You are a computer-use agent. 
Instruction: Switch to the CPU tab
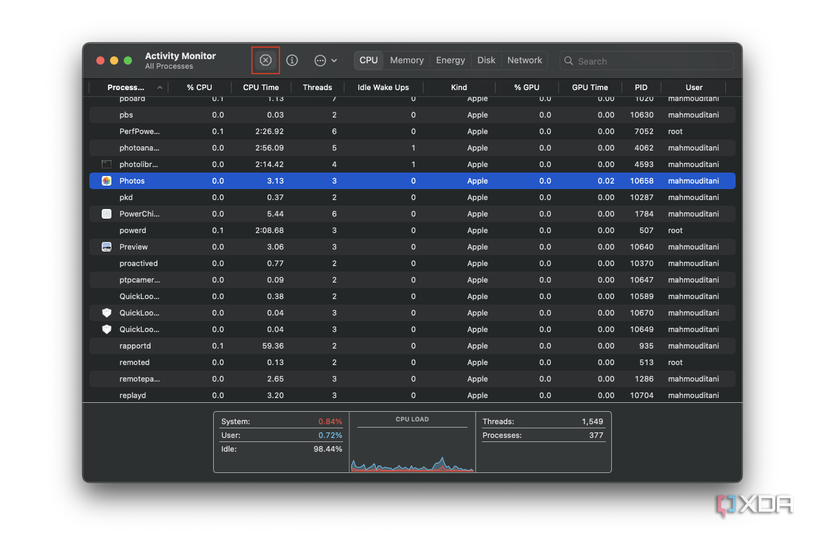(x=368, y=60)
